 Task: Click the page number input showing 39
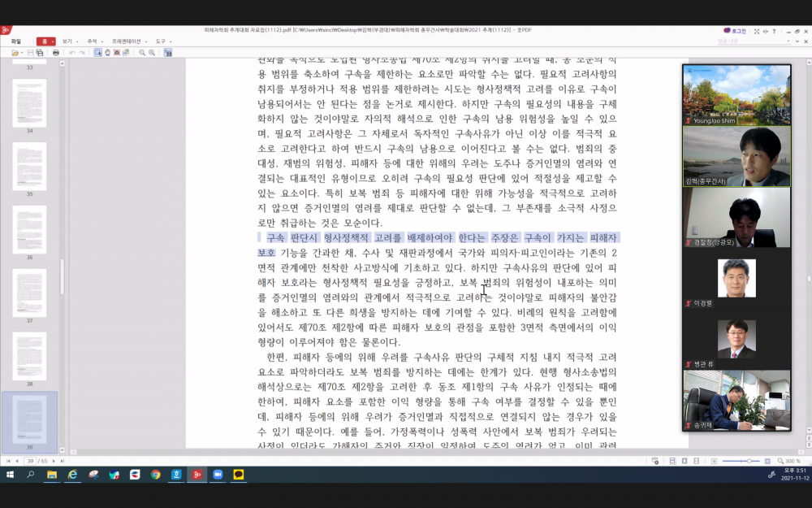pos(30,461)
